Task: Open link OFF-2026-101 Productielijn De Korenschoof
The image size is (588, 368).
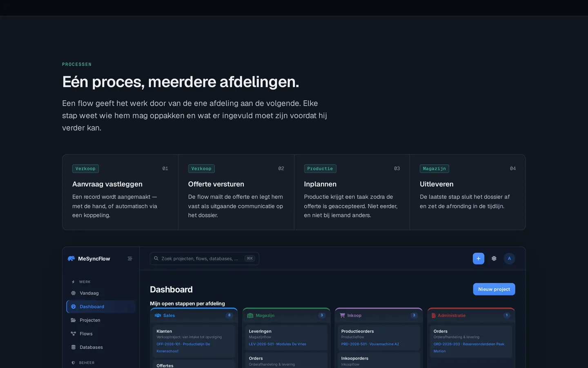Action: pos(183,348)
